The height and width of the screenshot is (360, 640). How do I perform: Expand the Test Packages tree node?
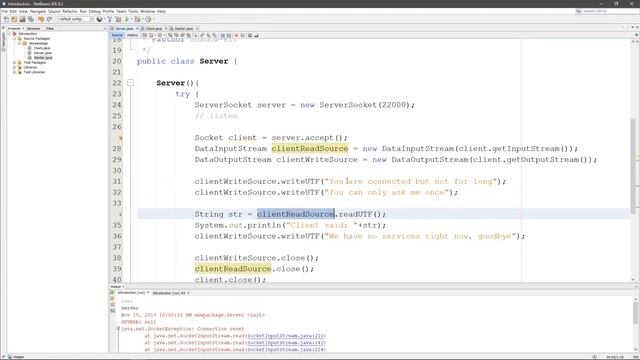pyautogui.click(x=14, y=62)
